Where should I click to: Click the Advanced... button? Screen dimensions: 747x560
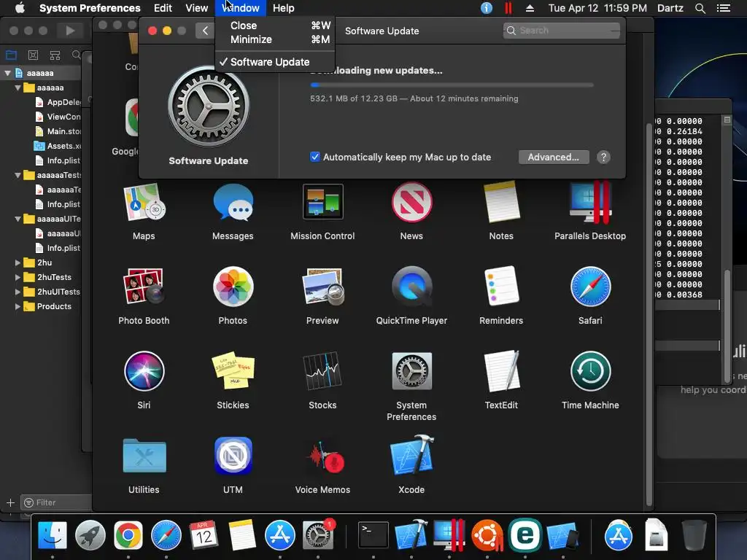[x=554, y=157]
